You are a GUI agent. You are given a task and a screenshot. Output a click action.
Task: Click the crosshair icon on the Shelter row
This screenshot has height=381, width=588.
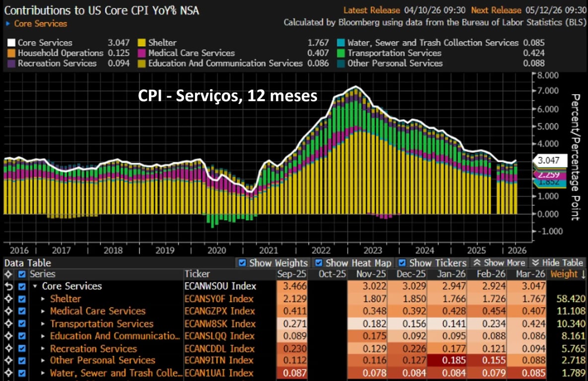coord(7,299)
